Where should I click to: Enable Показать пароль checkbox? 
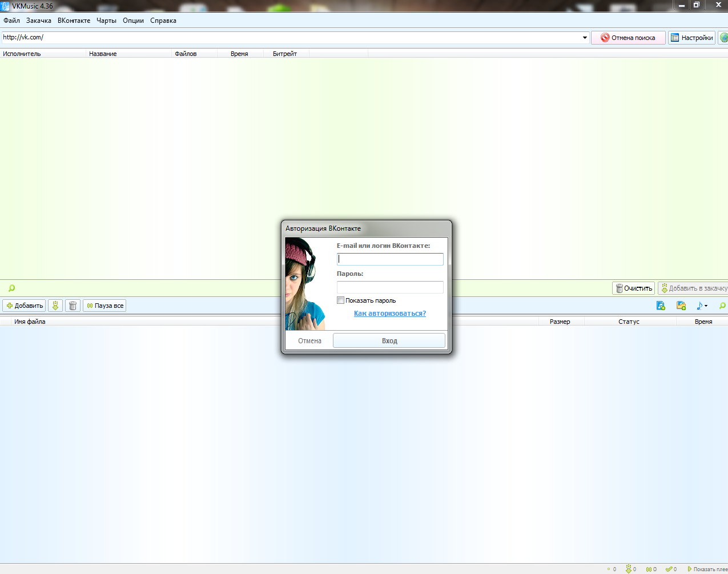coord(340,300)
